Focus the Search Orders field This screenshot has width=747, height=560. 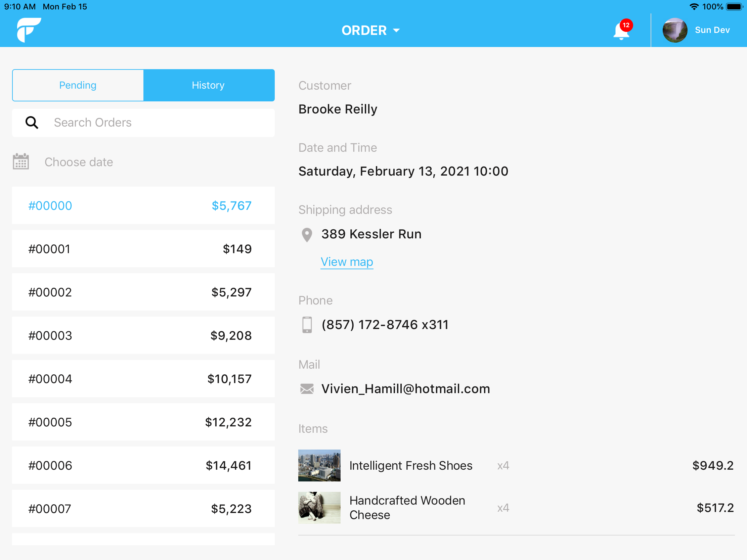pyautogui.click(x=159, y=123)
